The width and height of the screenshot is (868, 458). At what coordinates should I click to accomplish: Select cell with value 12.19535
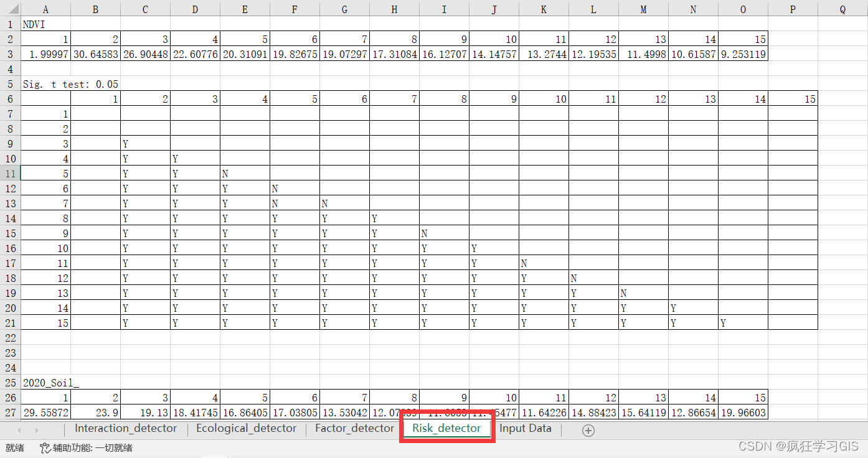[x=594, y=54]
